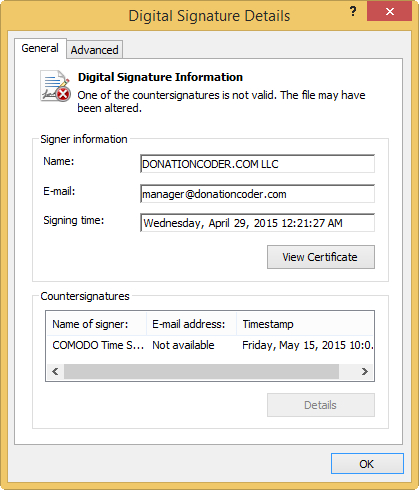Image resolution: width=419 pixels, height=490 pixels.
Task: Click the Friday, May 15, 2015 timestamp cell
Action: pos(307,345)
